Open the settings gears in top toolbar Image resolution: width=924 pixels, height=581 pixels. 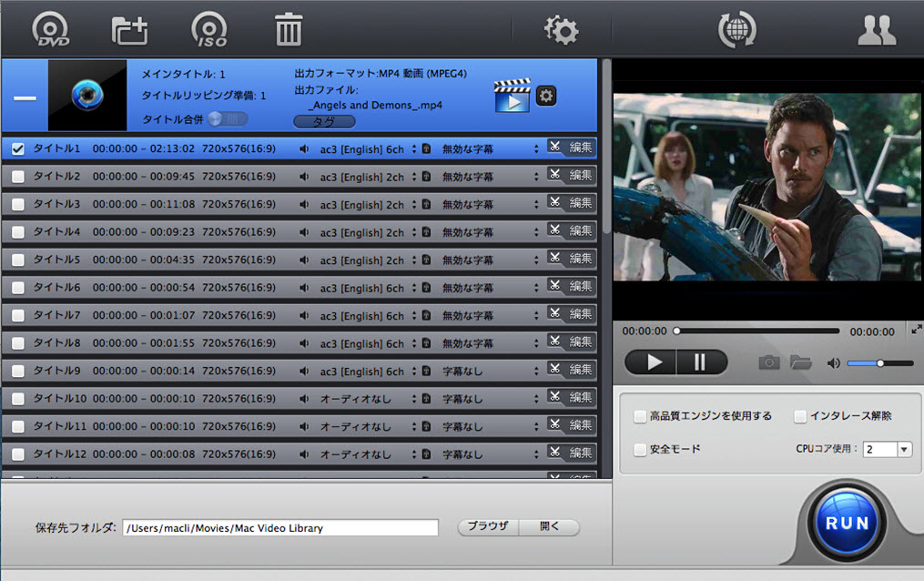coord(561,30)
